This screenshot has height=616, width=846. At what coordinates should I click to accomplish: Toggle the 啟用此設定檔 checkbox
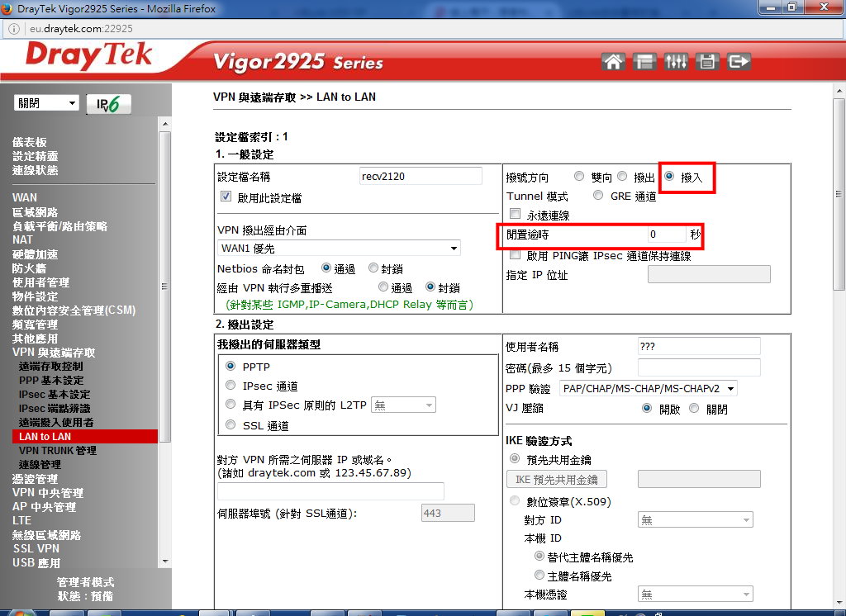[226, 197]
